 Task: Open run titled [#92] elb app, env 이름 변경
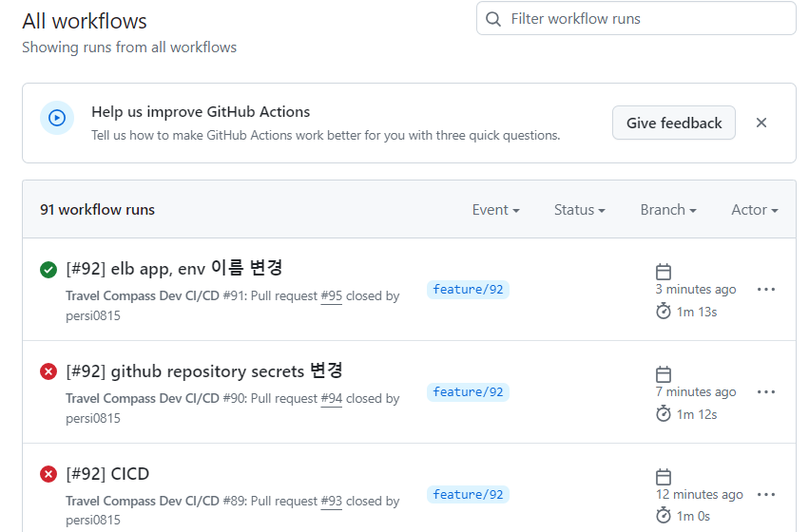click(174, 269)
